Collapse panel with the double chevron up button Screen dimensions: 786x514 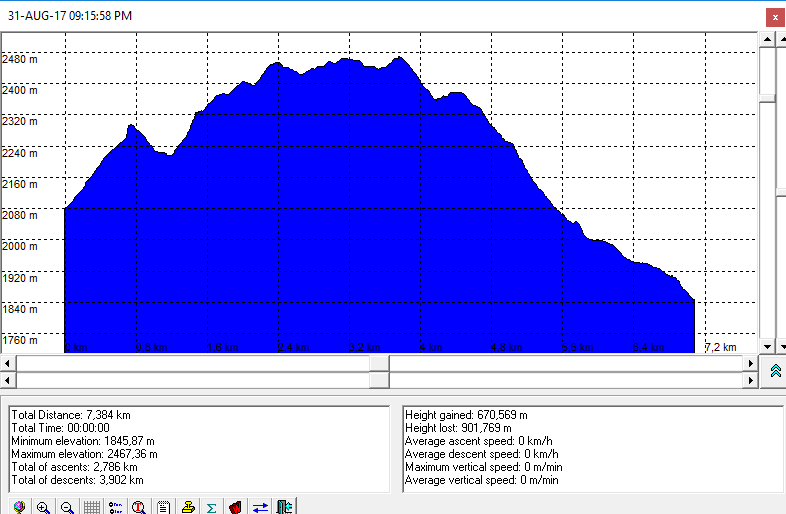(775, 371)
